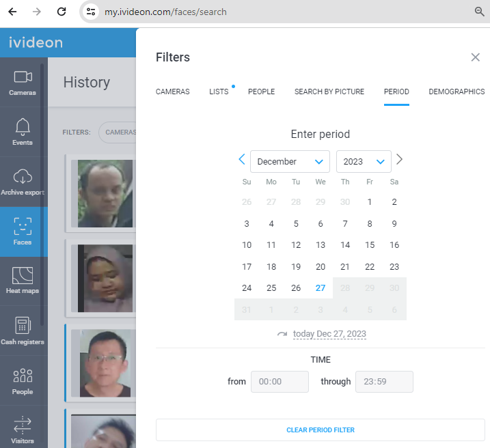The image size is (490, 448).
Task: Select the Faces sidebar icon
Action: pyautogui.click(x=23, y=226)
